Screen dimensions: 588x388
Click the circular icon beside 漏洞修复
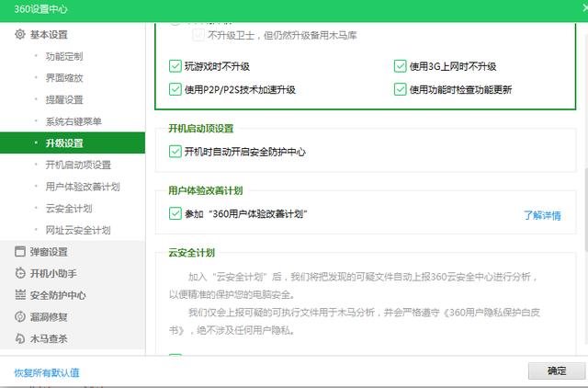coord(20,316)
